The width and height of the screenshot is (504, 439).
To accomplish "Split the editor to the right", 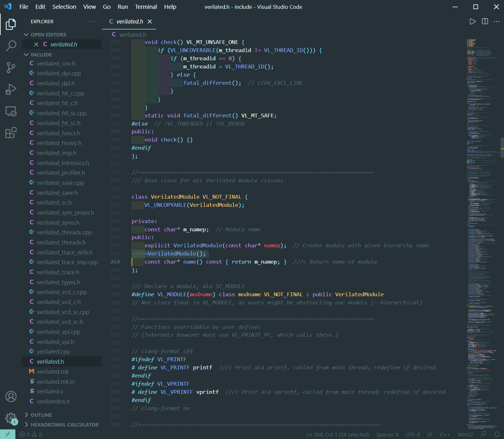I will click(x=485, y=21).
